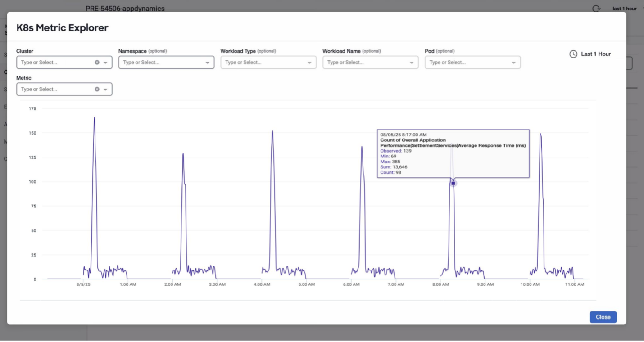
Task: Expand the Workload Type dropdown arrow
Action: 309,63
